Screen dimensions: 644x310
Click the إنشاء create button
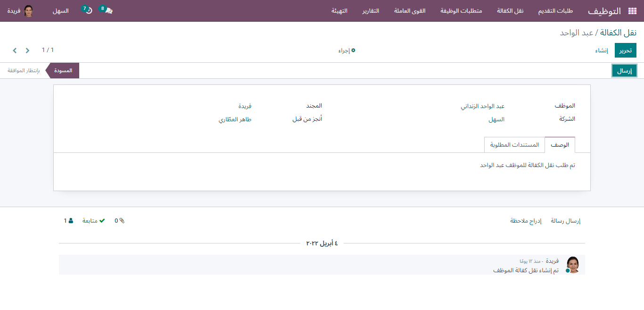click(x=601, y=50)
